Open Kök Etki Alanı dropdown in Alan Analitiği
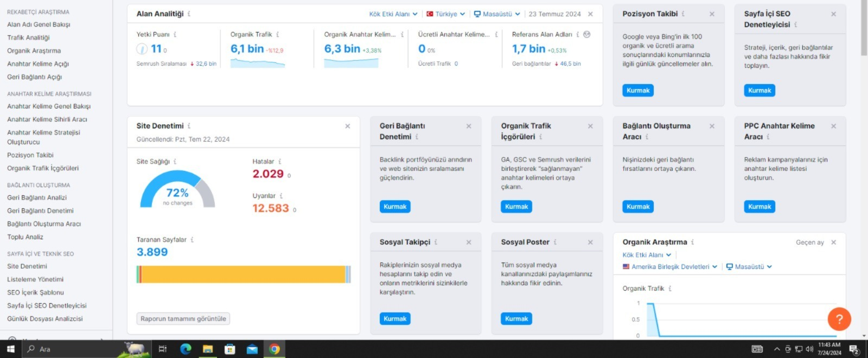This screenshot has height=358, width=868. click(x=393, y=14)
